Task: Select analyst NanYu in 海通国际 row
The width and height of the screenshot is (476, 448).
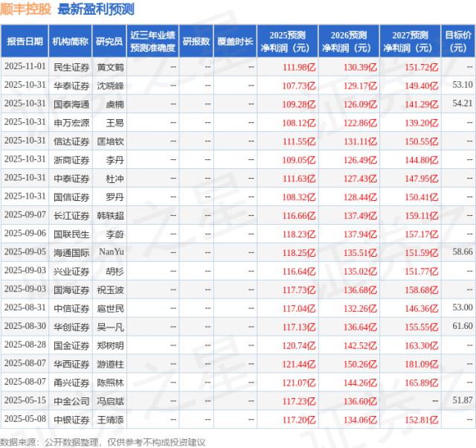Action: pos(109,252)
